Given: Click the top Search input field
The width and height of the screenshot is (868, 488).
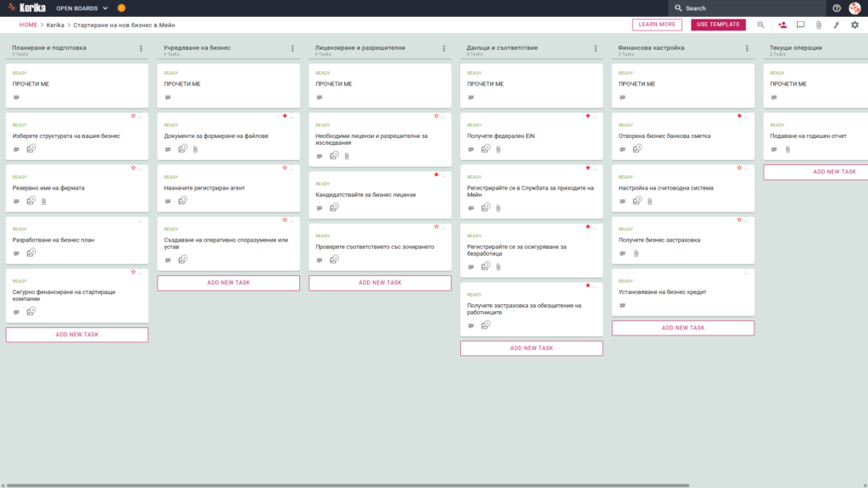Looking at the screenshot, I should point(748,8).
